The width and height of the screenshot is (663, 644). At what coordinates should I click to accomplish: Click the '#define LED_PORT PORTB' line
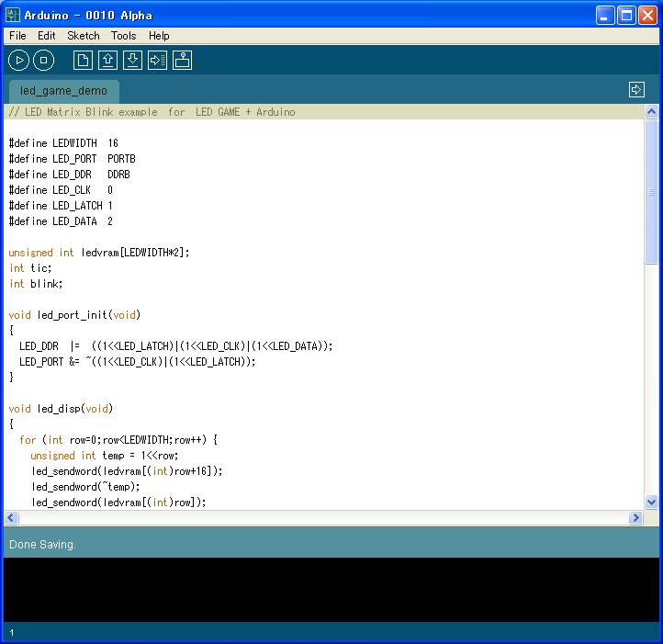click(73, 159)
